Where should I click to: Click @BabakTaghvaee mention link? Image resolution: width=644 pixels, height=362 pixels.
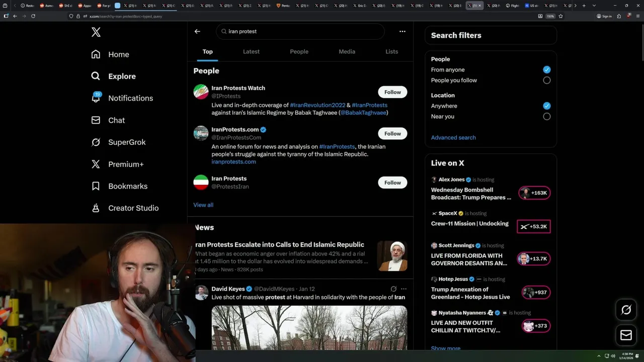(x=363, y=113)
